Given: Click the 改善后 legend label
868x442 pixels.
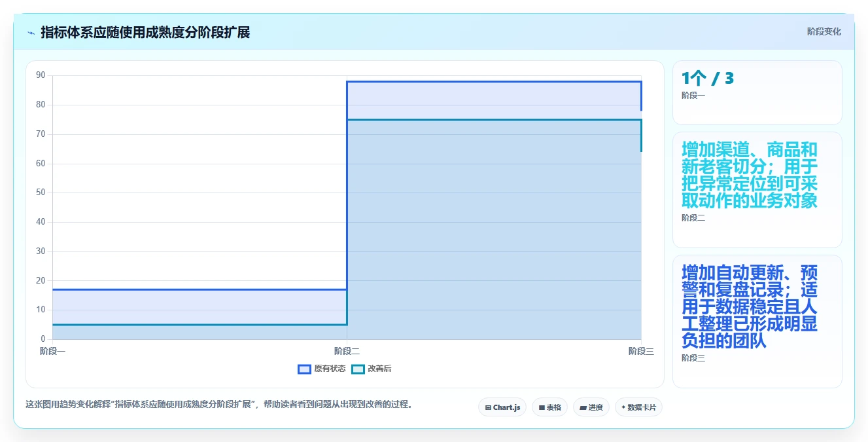Looking at the screenshot, I should click(379, 369).
